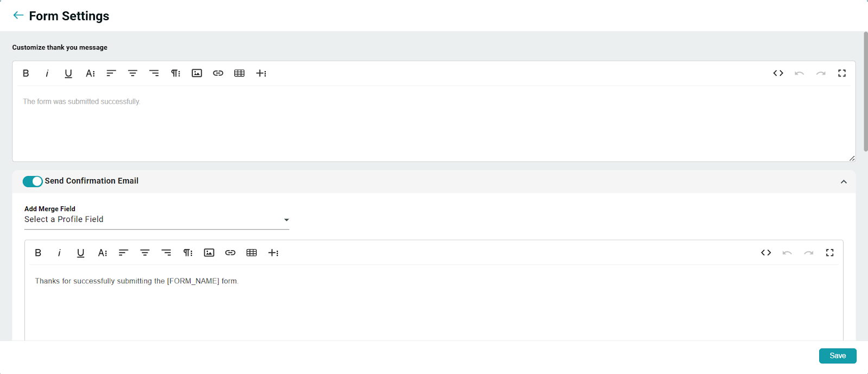868x374 pixels.
Task: Click the back arrow beside Form Settings
Action: pos(18,15)
